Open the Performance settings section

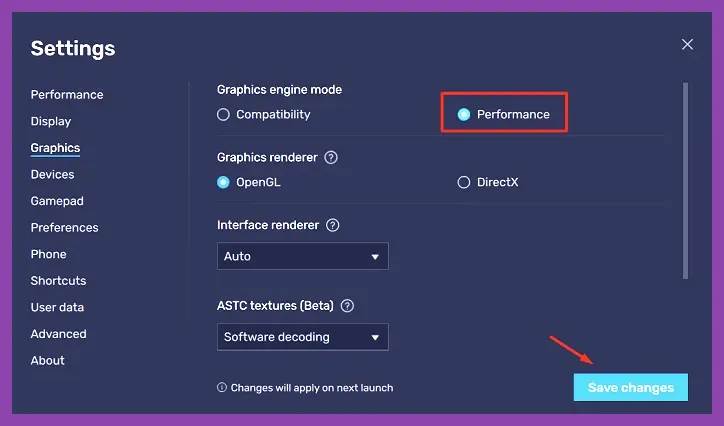(x=67, y=95)
